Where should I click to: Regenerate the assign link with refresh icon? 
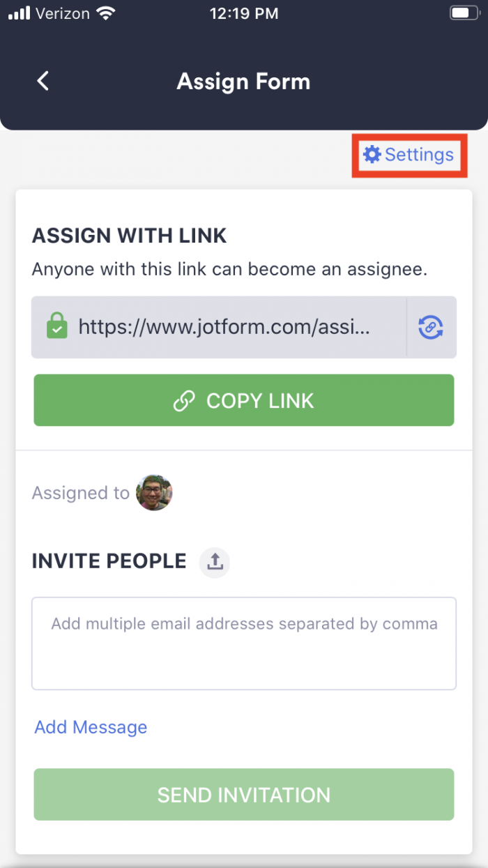pyautogui.click(x=431, y=327)
